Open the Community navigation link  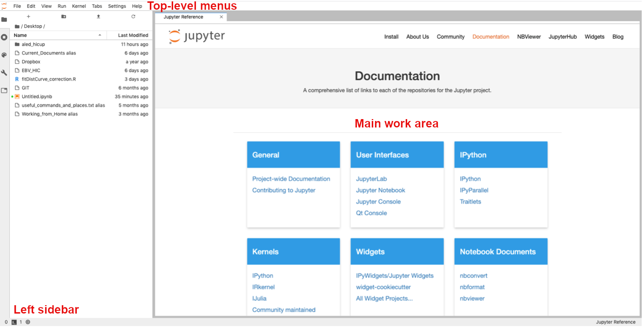[x=450, y=37]
